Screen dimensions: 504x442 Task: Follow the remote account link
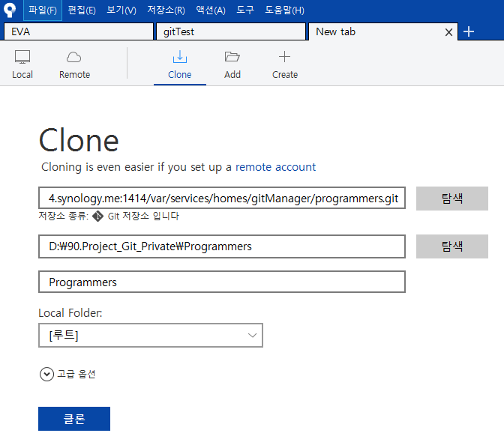(x=275, y=167)
